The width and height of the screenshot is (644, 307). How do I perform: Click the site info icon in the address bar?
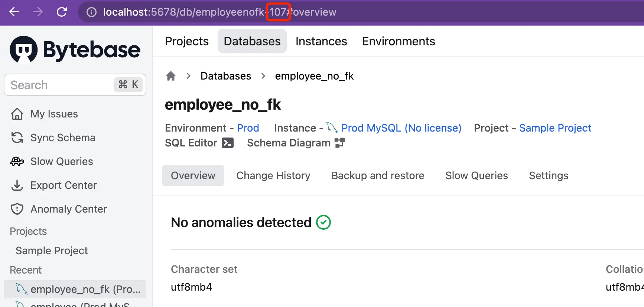91,12
